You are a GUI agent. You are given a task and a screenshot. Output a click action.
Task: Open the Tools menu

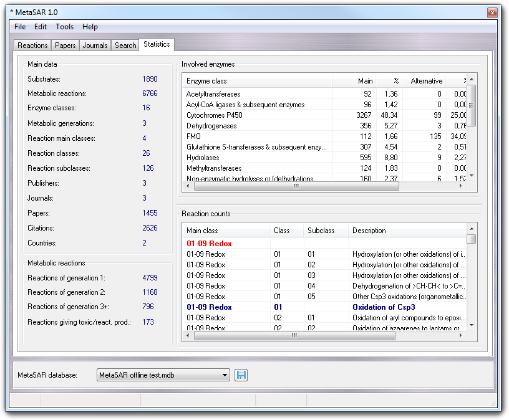(64, 27)
